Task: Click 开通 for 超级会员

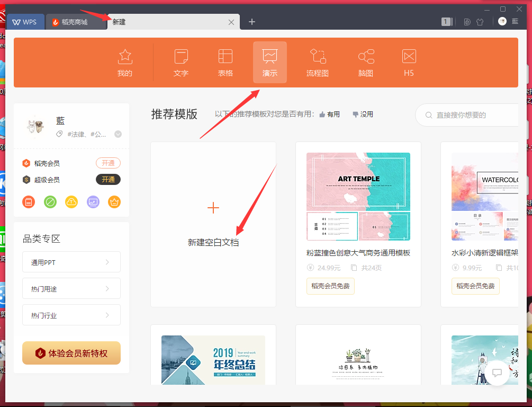Action: (x=108, y=179)
